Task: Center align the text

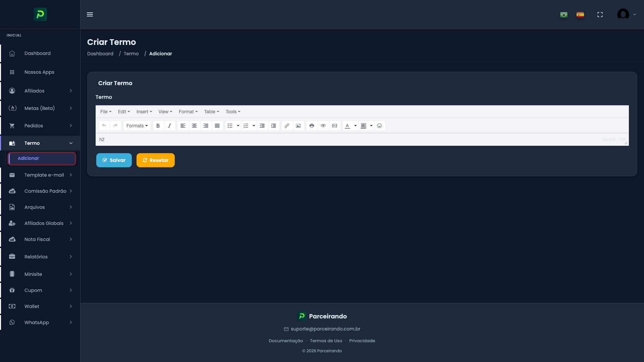Action: [x=194, y=126]
